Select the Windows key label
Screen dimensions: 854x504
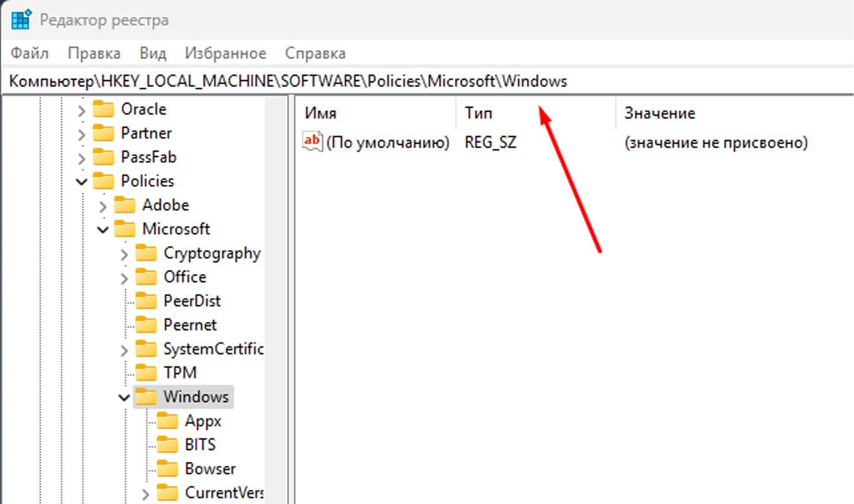pos(196,397)
